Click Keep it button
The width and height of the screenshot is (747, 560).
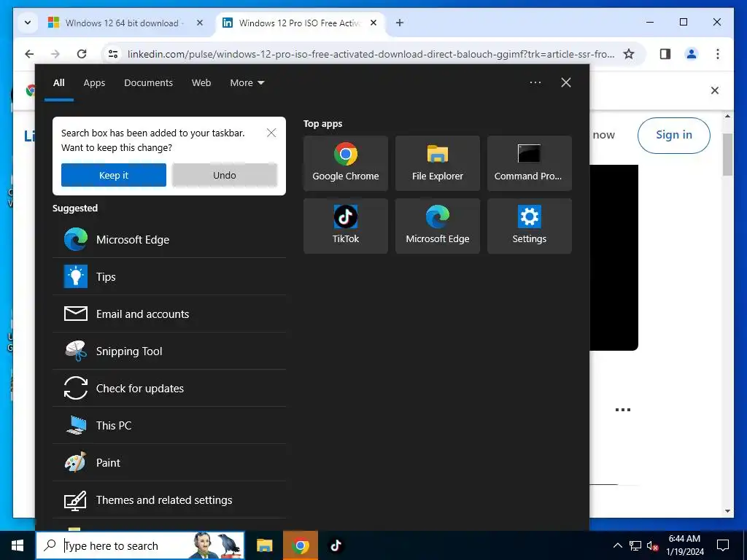coord(113,175)
